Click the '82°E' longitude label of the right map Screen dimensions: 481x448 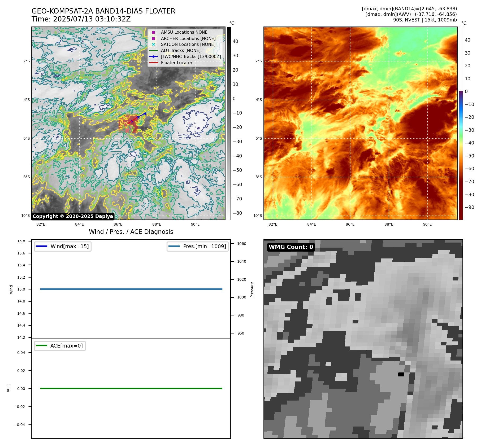coord(273,224)
